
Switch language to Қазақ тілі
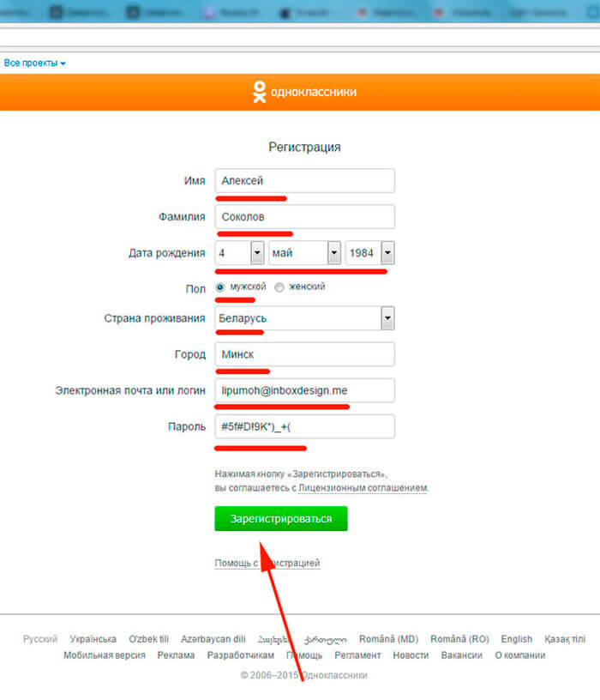click(565, 639)
